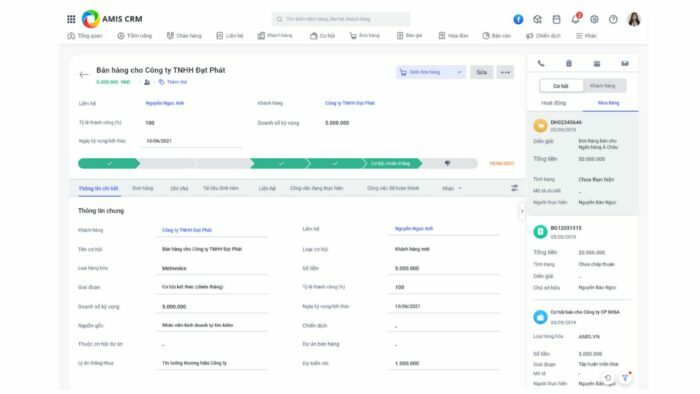Viewport: 700px width, 394px height.
Task: Go back using the left arrow
Action: tap(83, 75)
